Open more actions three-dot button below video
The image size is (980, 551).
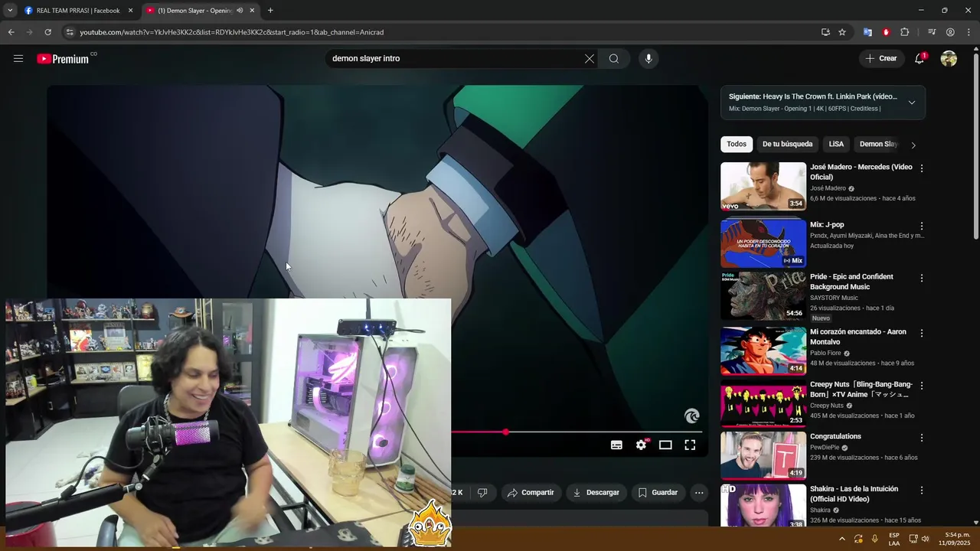pyautogui.click(x=699, y=492)
